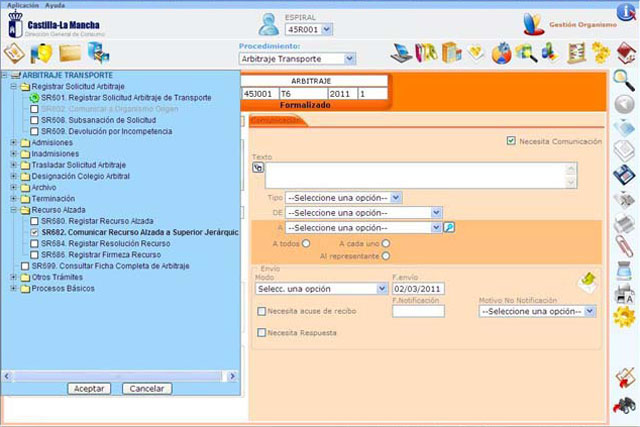Click the magnifier icon in right sidebar
The height and width of the screenshot is (427, 640).
[x=623, y=79]
